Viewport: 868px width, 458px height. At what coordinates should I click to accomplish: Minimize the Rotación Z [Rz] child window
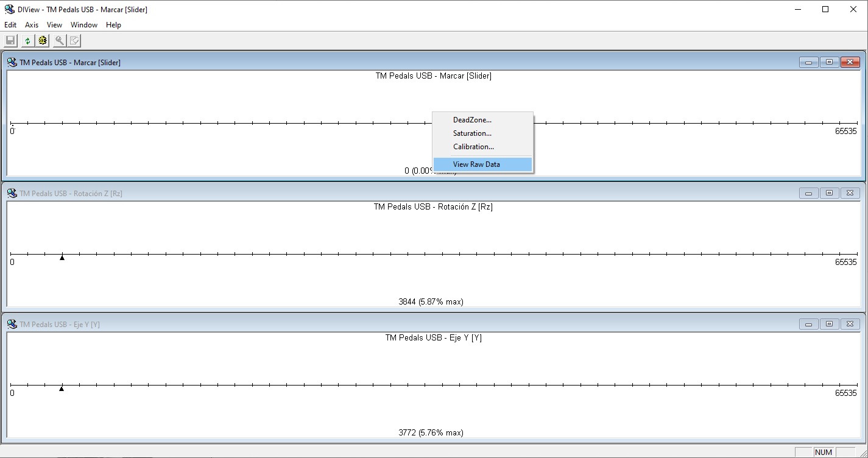808,193
